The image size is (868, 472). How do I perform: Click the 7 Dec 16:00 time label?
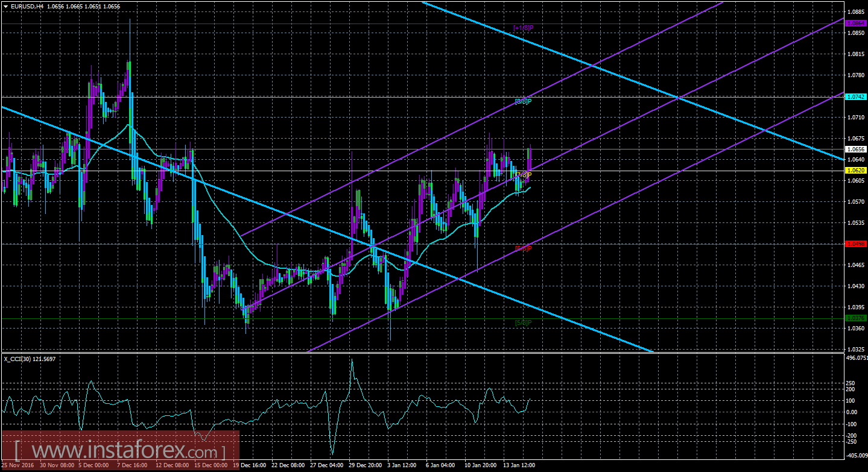click(x=133, y=465)
